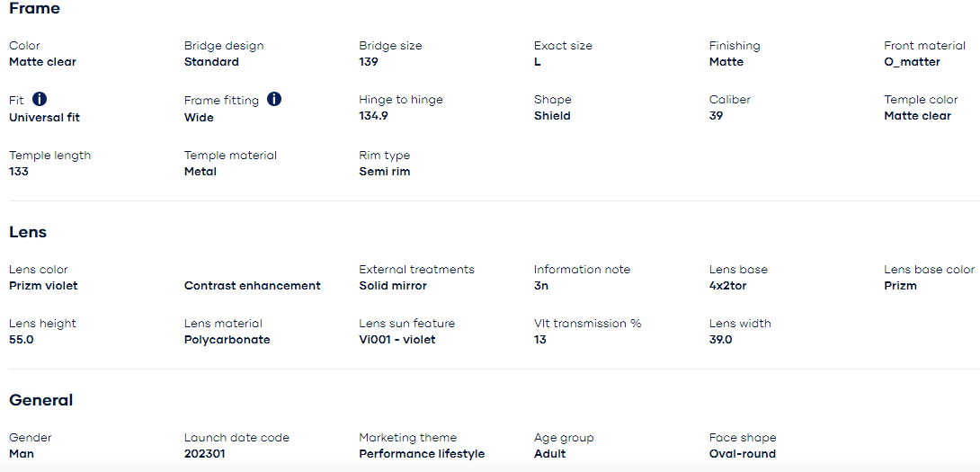The width and height of the screenshot is (980, 472).
Task: Open the Frame fitting info icon
Action: [274, 99]
